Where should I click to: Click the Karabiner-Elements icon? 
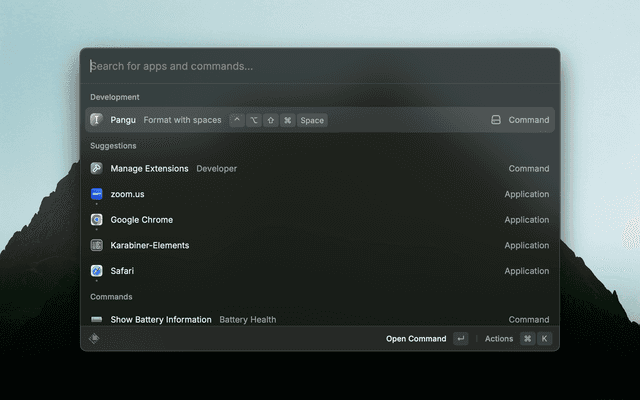point(96,245)
